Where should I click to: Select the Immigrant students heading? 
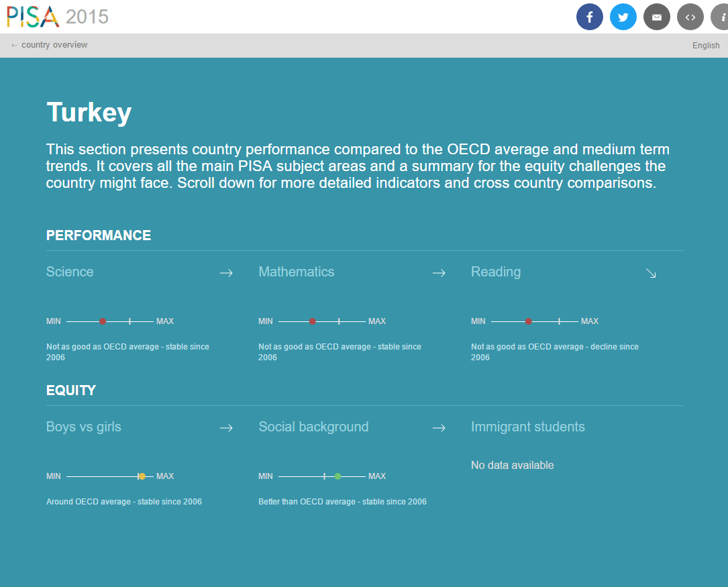coord(527,427)
